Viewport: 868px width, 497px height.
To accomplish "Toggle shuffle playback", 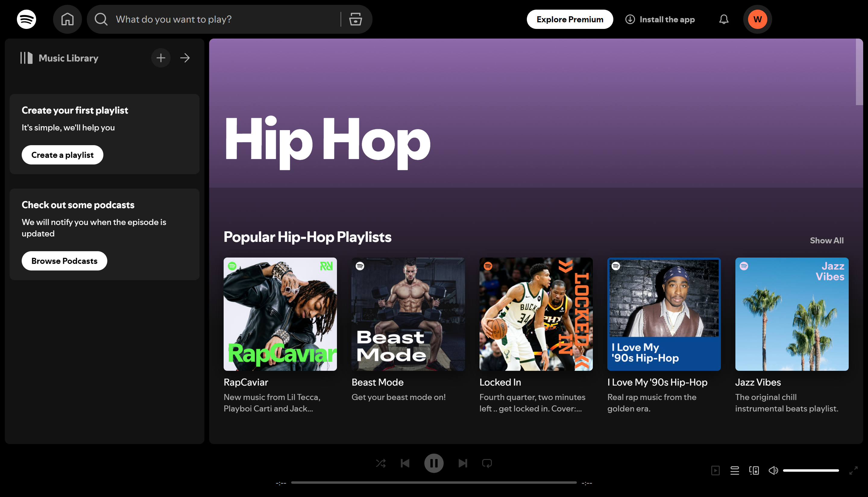I will coord(381,463).
